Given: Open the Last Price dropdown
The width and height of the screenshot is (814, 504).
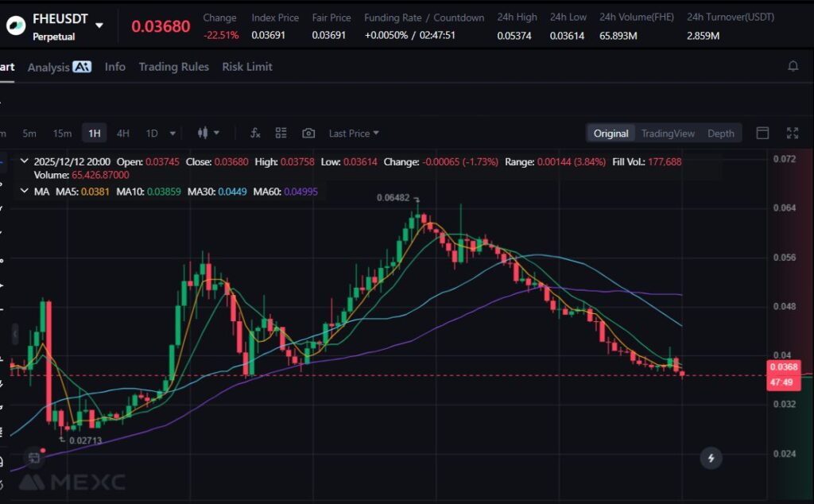Looking at the screenshot, I should coord(354,134).
